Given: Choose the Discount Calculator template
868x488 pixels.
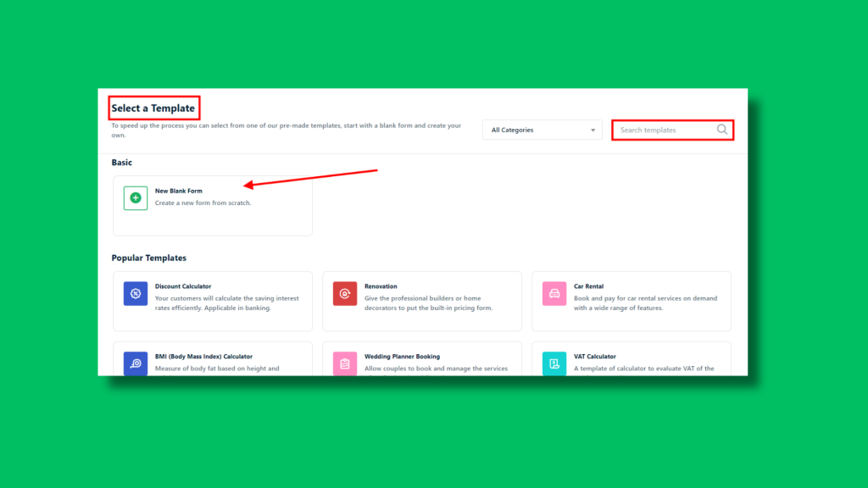Looking at the screenshot, I should pos(212,299).
